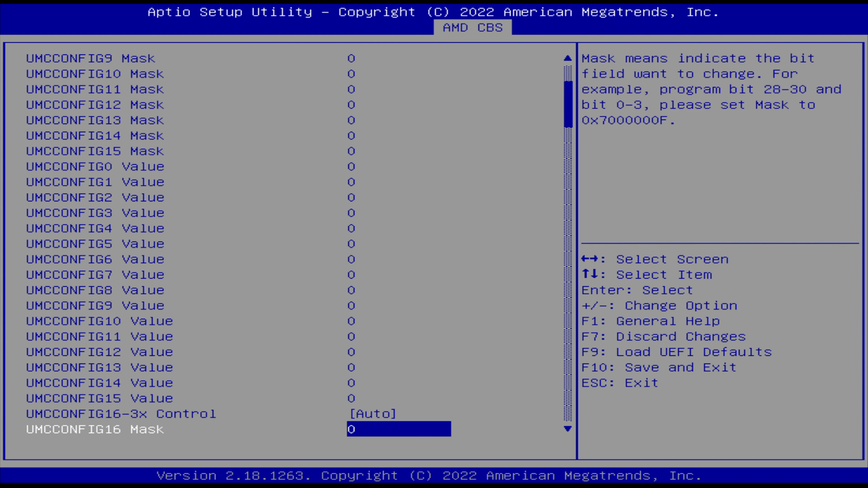The height and width of the screenshot is (488, 868).
Task: Select UMCCONFIG15 Value setting
Action: [x=99, y=398]
